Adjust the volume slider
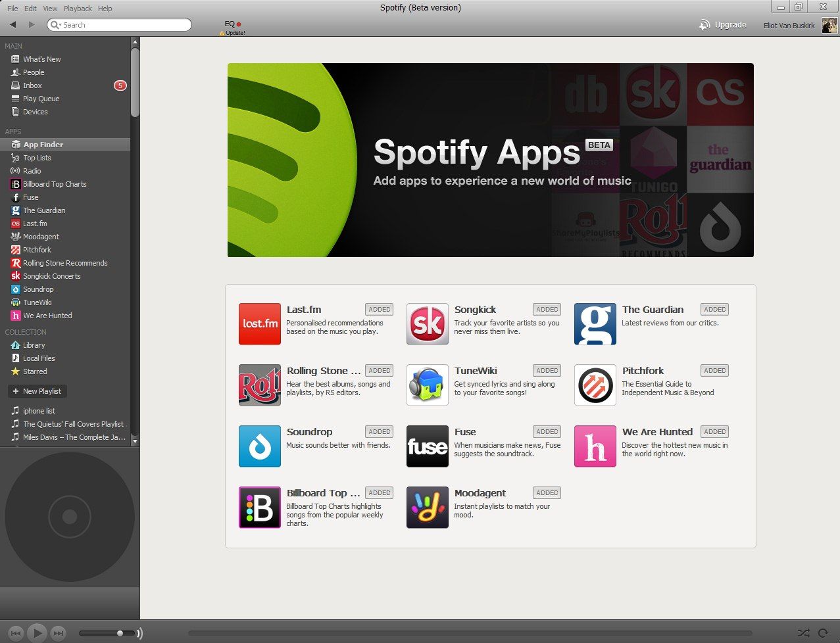 pyautogui.click(x=107, y=633)
